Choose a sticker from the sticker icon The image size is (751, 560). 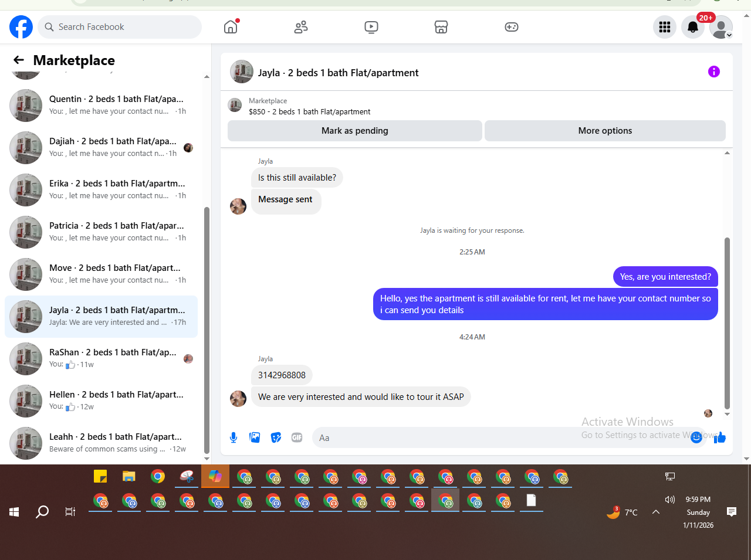(x=276, y=437)
